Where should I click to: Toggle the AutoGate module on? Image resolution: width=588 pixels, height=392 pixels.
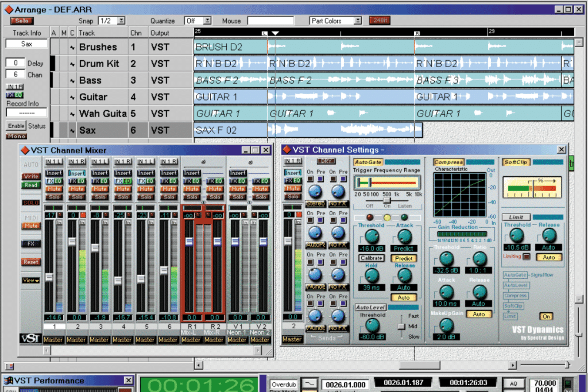(x=368, y=162)
